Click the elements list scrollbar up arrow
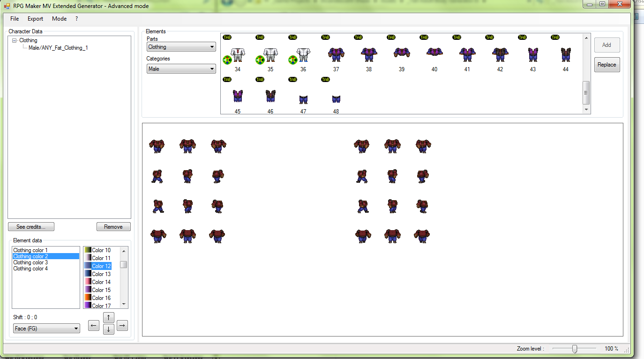The image size is (644, 359). (x=586, y=37)
